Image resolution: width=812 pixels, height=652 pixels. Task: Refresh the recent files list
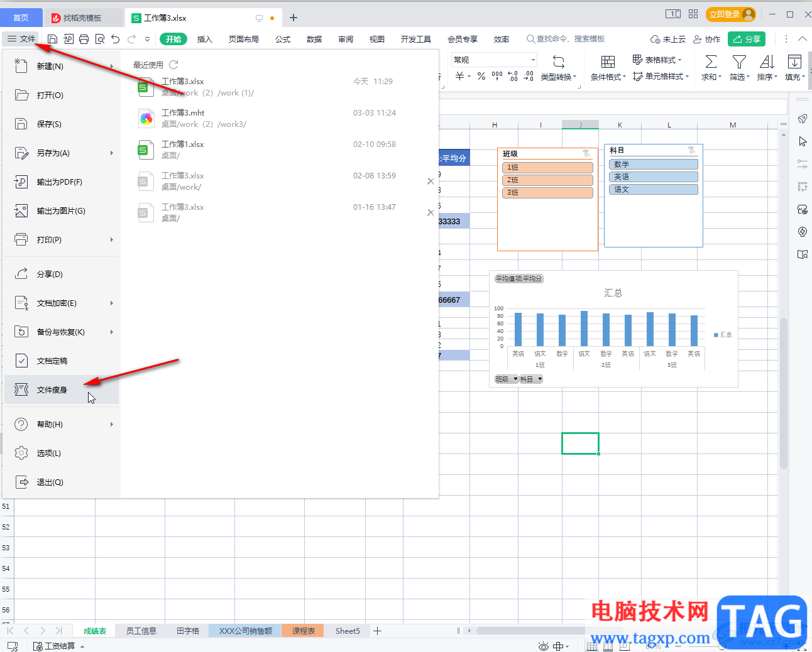pos(174,65)
